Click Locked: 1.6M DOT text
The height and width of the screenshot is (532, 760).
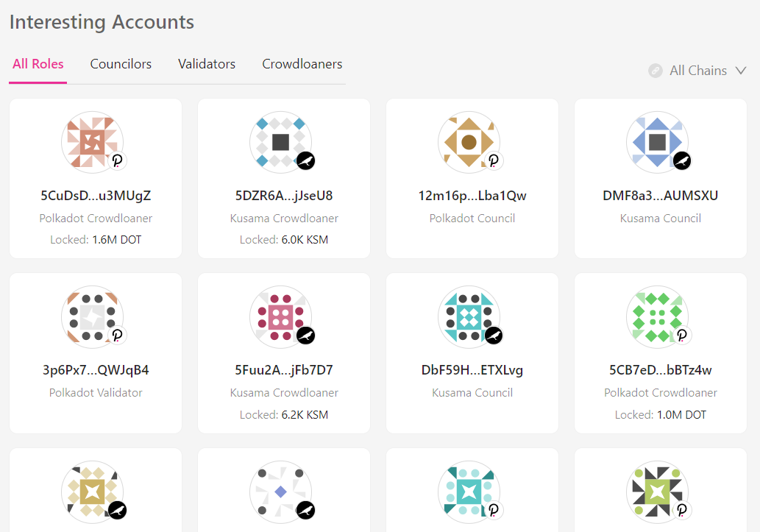pyautogui.click(x=96, y=240)
